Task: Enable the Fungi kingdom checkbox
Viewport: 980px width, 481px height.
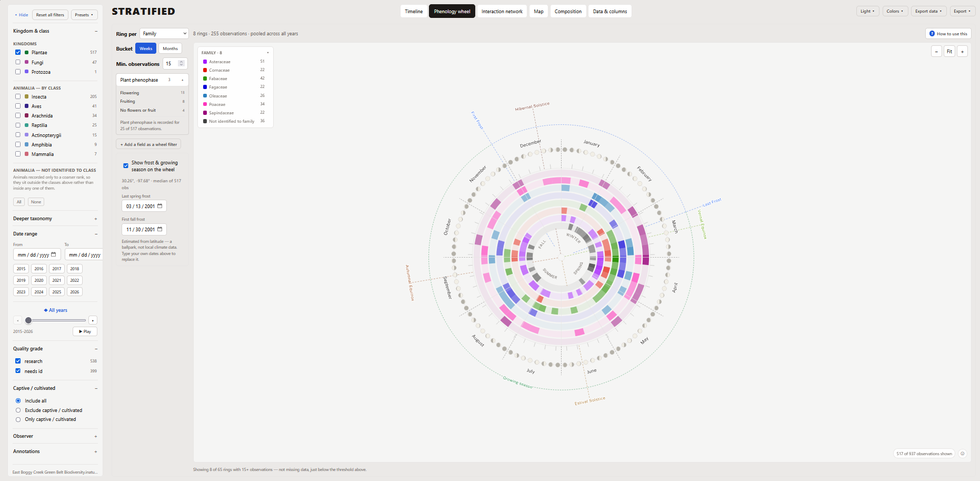Action: tap(18, 62)
